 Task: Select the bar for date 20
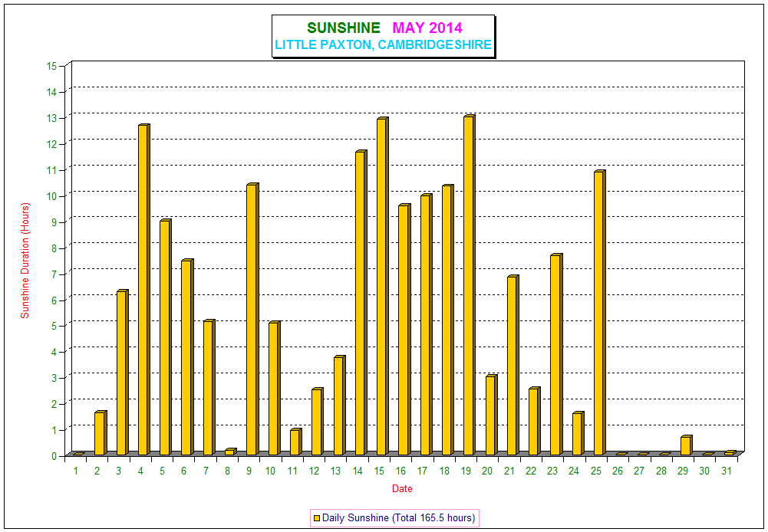[x=491, y=415]
